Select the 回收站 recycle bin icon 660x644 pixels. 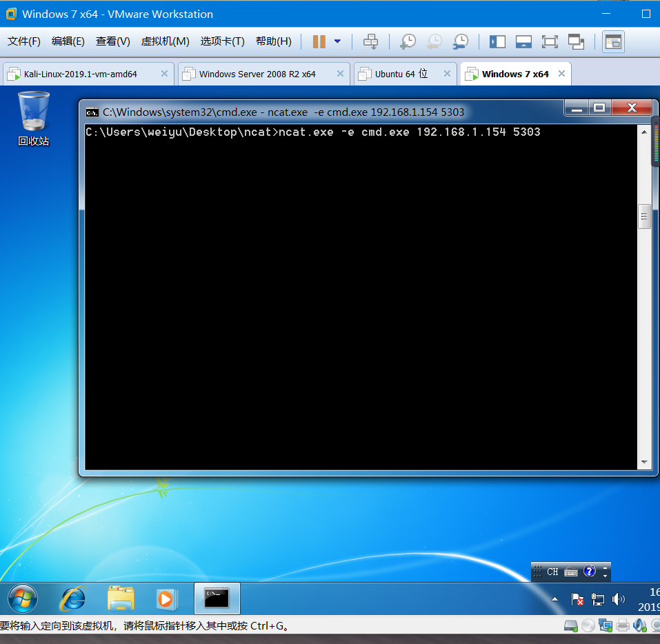[x=33, y=119]
